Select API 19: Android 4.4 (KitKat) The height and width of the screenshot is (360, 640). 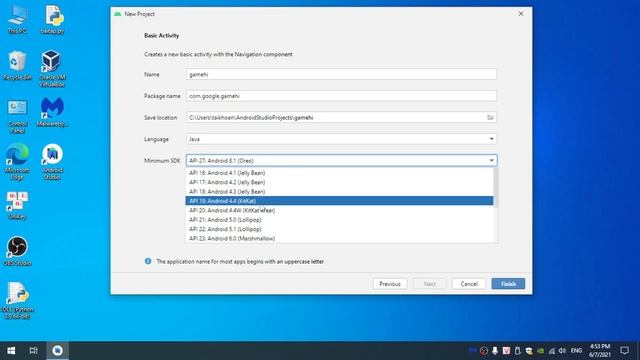[x=339, y=201]
